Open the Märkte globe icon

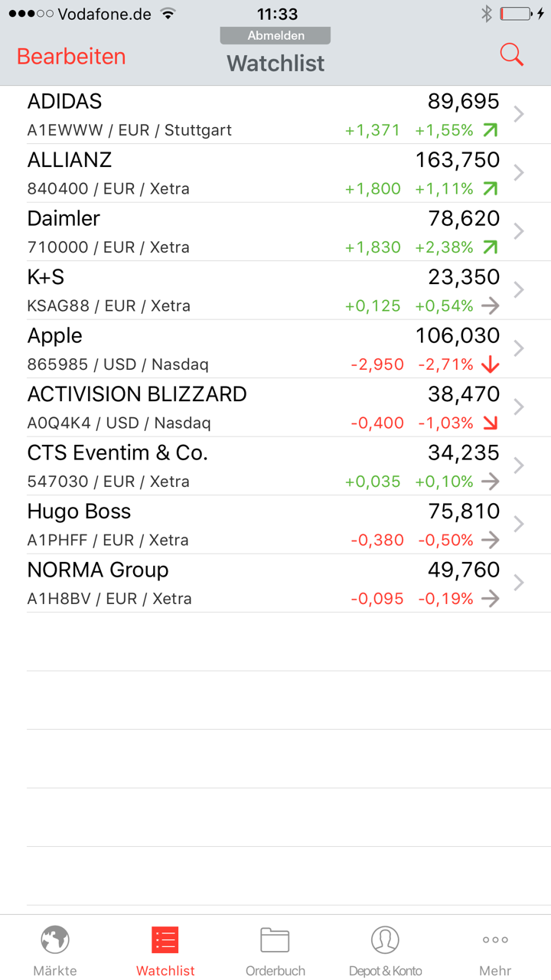pyautogui.click(x=55, y=939)
